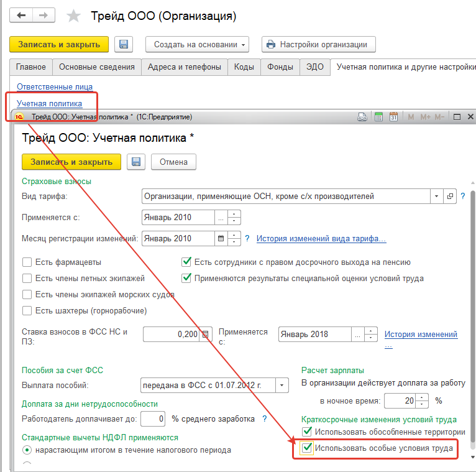Screen dimensions: 476x472
Task: Click 'Вид тарифа' text field
Action: point(286,197)
